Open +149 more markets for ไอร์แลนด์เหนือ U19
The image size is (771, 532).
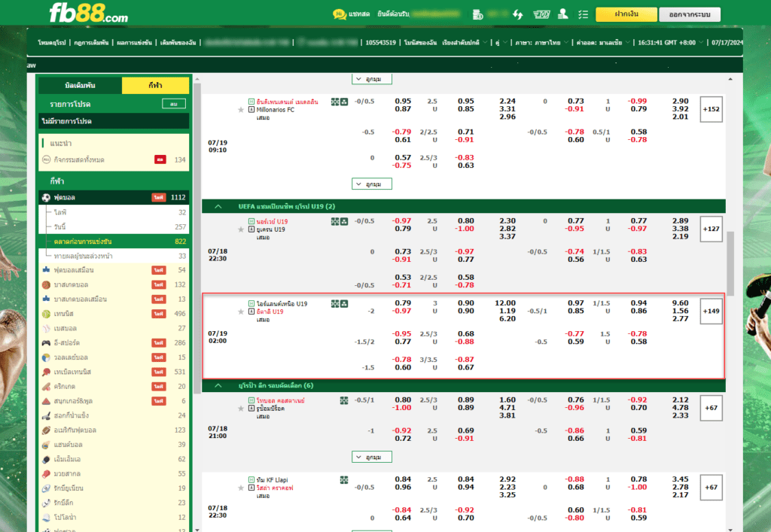tap(711, 312)
